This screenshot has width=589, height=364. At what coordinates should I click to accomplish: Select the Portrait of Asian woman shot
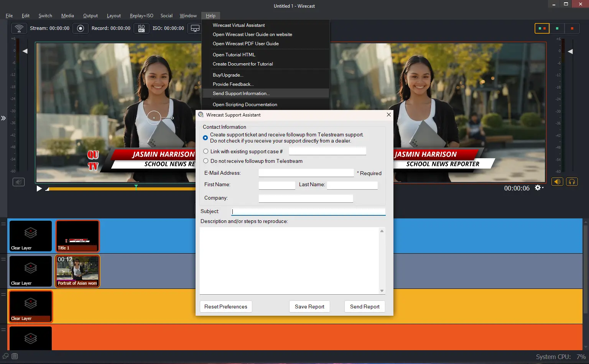(x=77, y=271)
